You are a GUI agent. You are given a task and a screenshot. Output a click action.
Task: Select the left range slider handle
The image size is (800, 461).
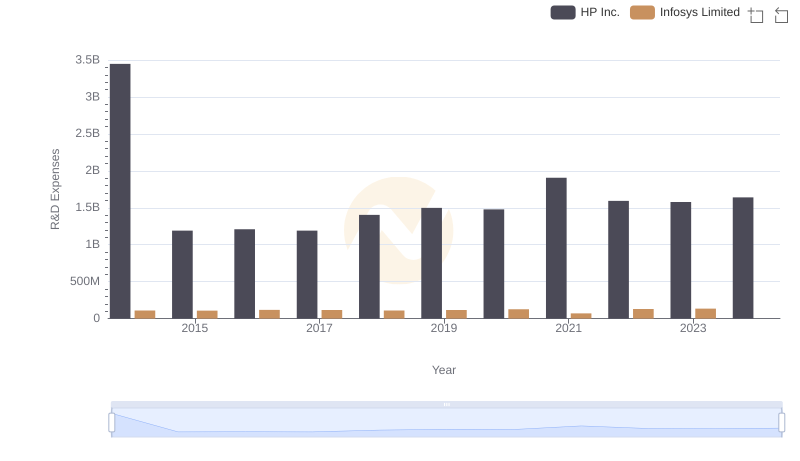click(x=112, y=423)
